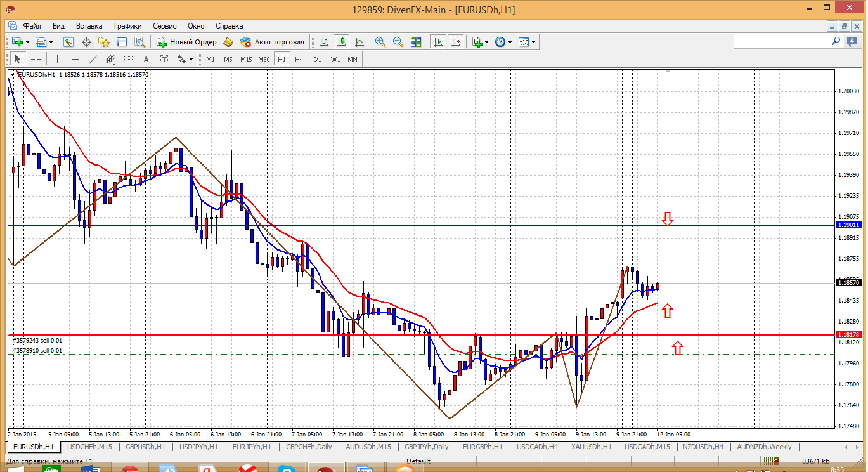Toggle the Chart Shift button
Screen dimensions: 868x472
(456, 42)
